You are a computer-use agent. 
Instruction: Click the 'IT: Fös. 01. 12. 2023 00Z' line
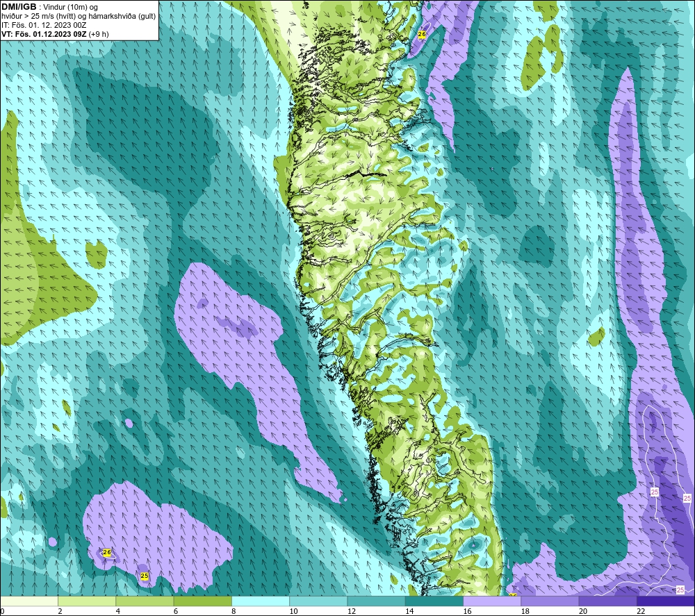[44, 25]
